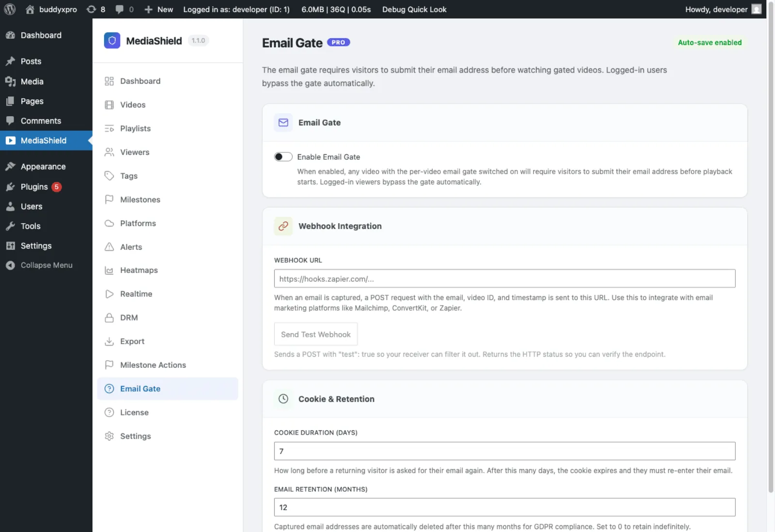This screenshot has height=532, width=775.
Task: Click the Auto-save enabled indicator
Action: [710, 43]
